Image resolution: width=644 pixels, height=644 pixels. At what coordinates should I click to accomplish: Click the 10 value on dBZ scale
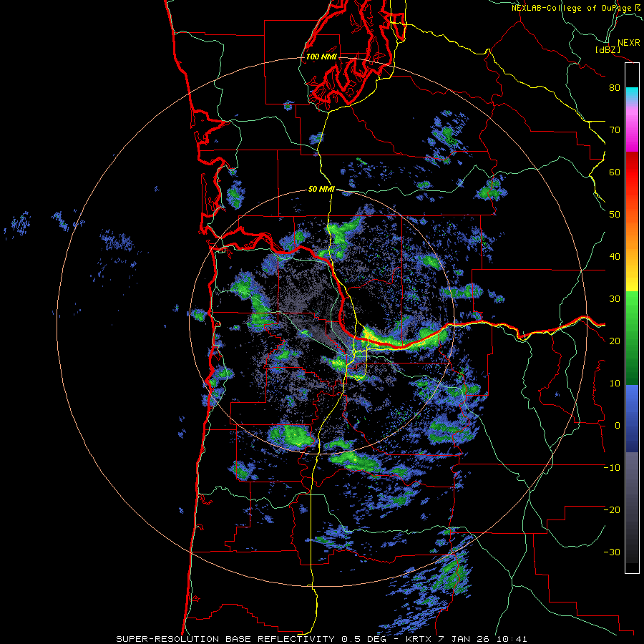pyautogui.click(x=615, y=384)
